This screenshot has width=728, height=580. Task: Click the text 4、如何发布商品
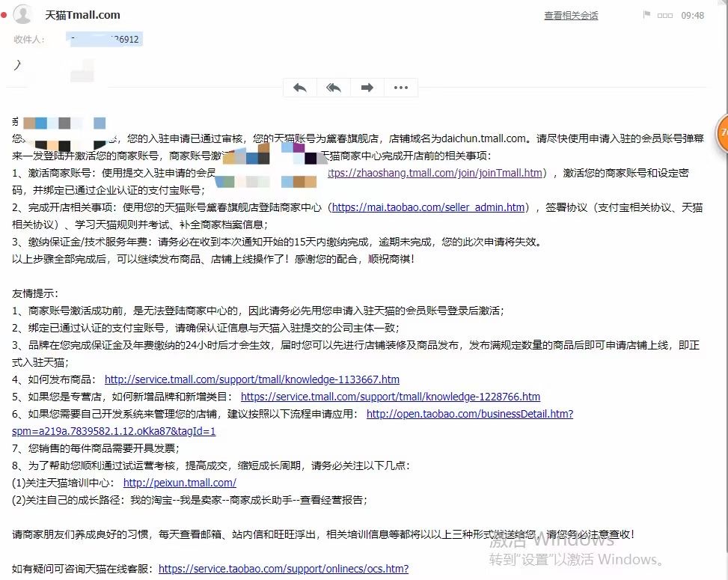point(54,380)
